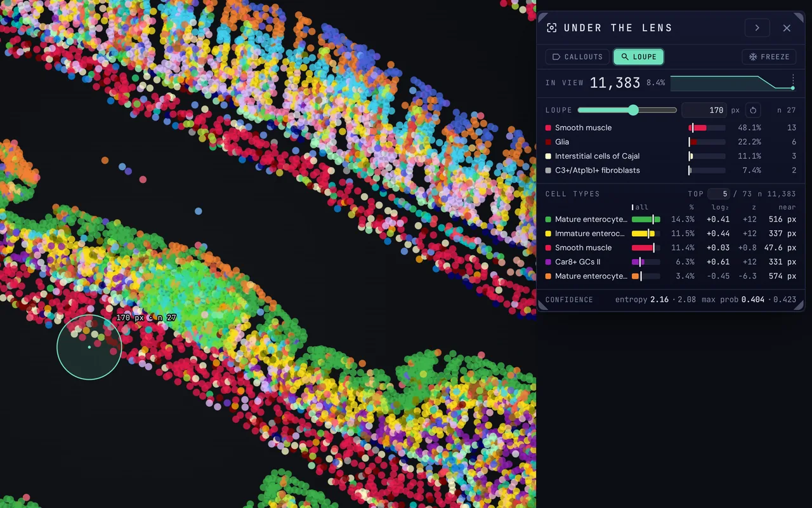Sort cell types by the % column header
The width and height of the screenshot is (812, 508).
(691, 207)
